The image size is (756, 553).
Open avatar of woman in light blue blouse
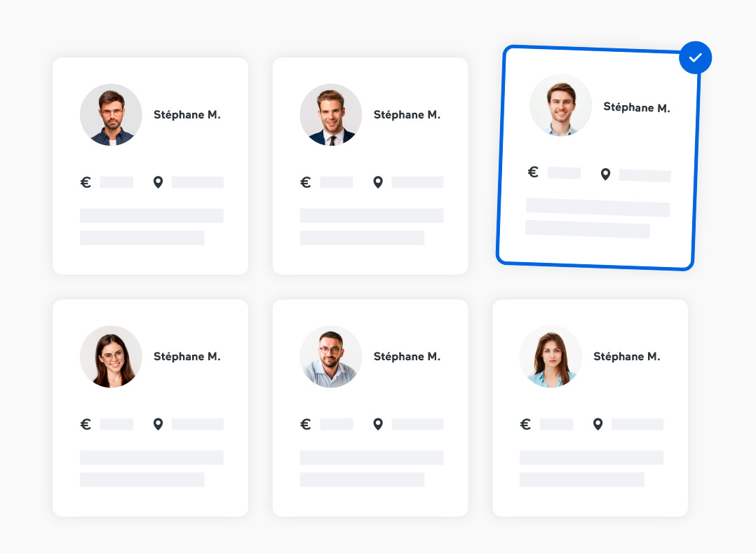pyautogui.click(x=551, y=357)
